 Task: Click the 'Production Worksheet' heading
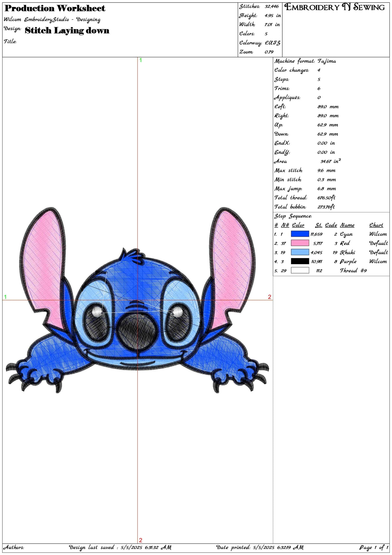tap(55, 8)
